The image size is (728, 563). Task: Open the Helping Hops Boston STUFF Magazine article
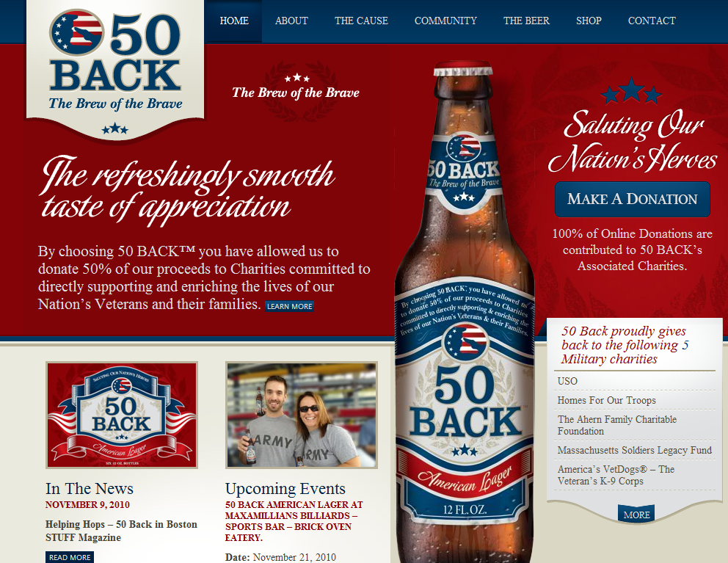pyautogui.click(x=121, y=531)
